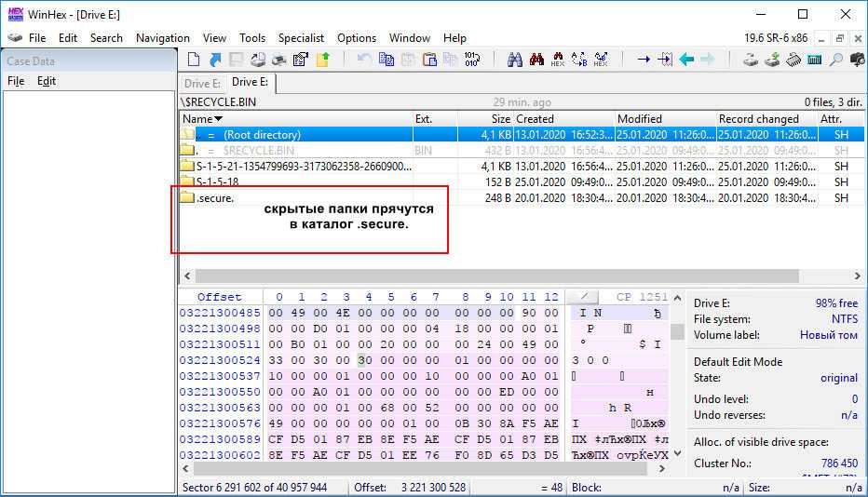Click the print icon in toolbar
The image size is (868, 497).
point(278,60)
